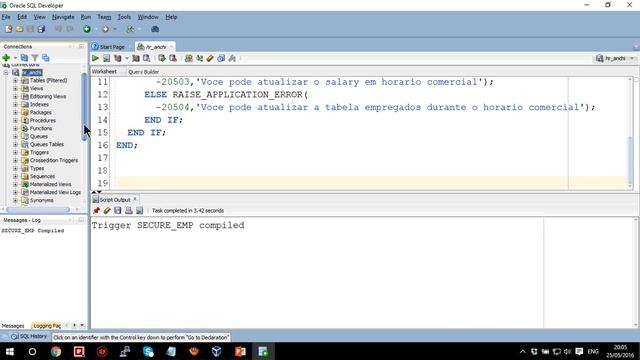Pin the Script Output with red pin icon
This screenshot has height=360, width=640.
(x=96, y=211)
